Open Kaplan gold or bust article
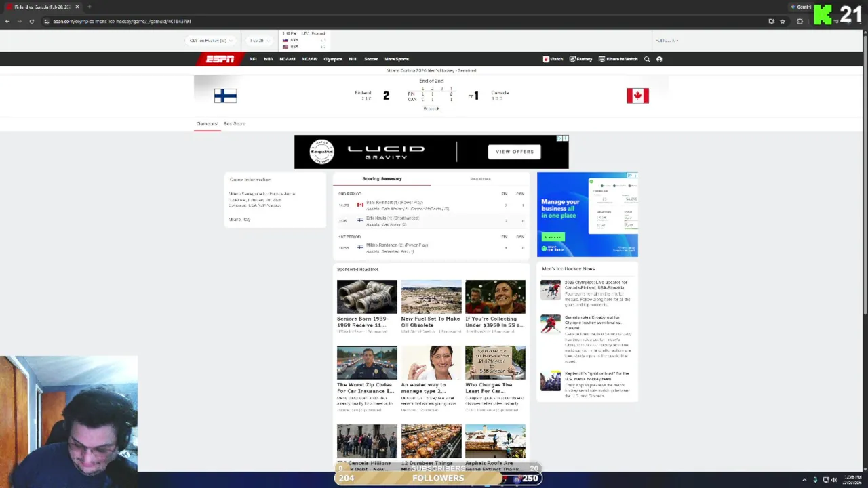 coord(587,384)
